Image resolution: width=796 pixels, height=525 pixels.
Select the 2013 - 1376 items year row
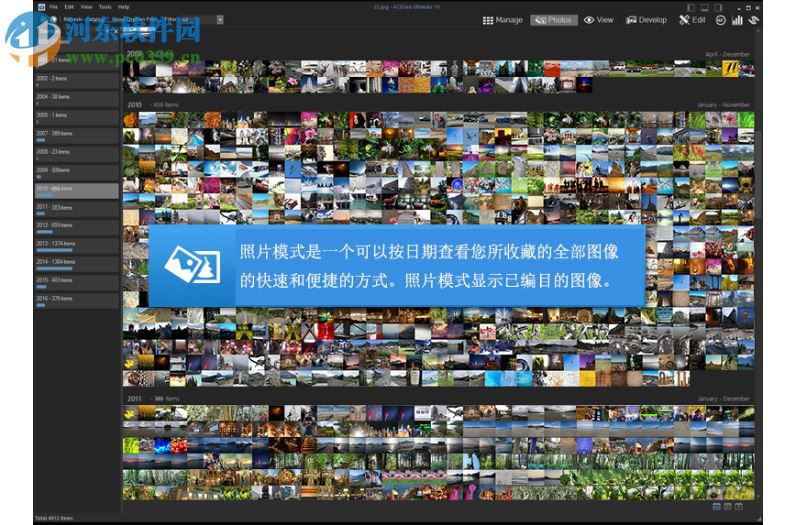[x=77, y=246]
